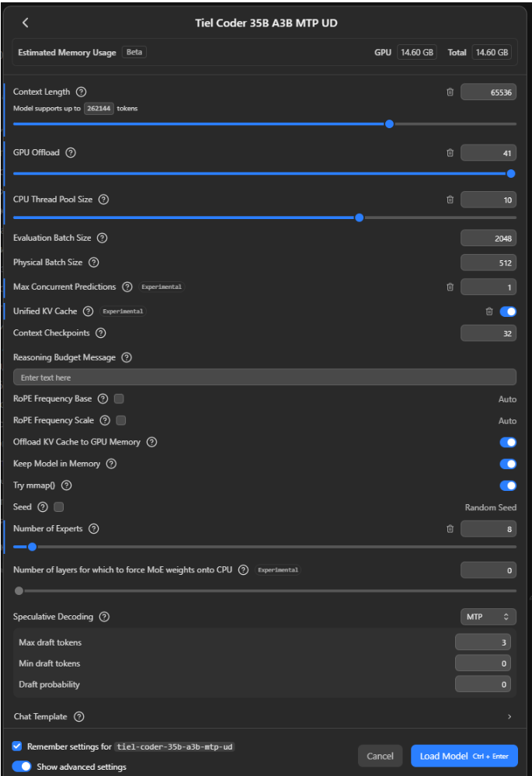This screenshot has height=776, width=532.
Task: Open help icon next to Speculative Decoding
Action: (104, 617)
